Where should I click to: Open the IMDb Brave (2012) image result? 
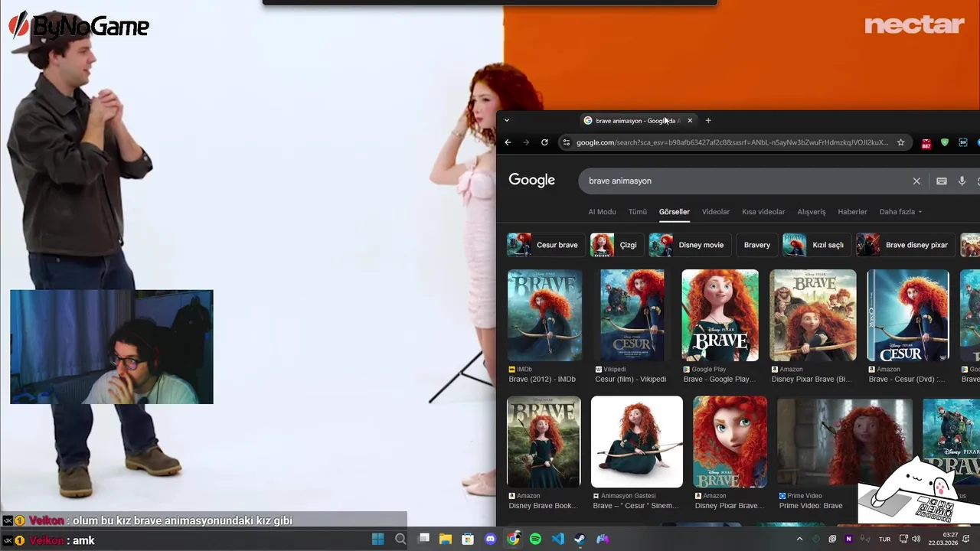click(544, 315)
